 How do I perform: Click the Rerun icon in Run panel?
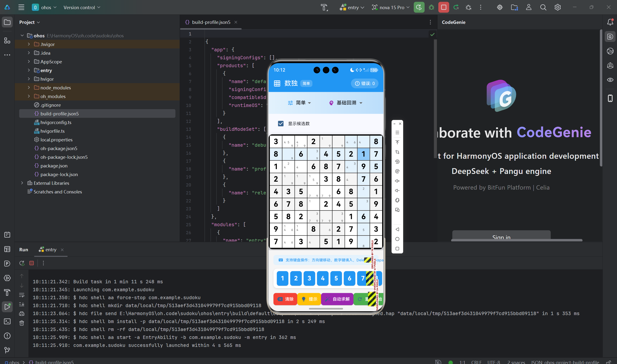[22, 263]
